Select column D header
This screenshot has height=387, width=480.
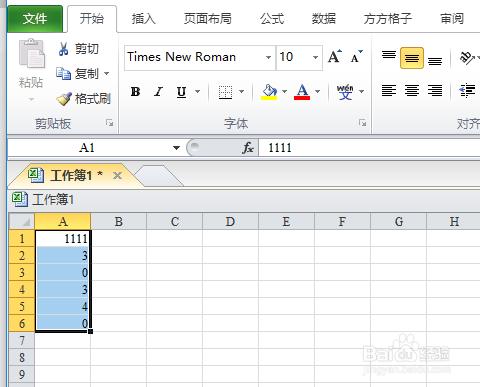point(230,221)
